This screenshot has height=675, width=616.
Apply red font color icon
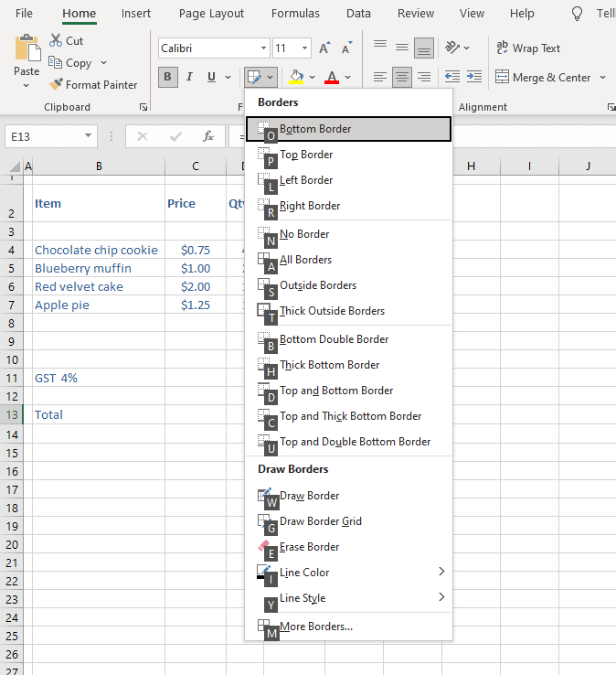332,77
